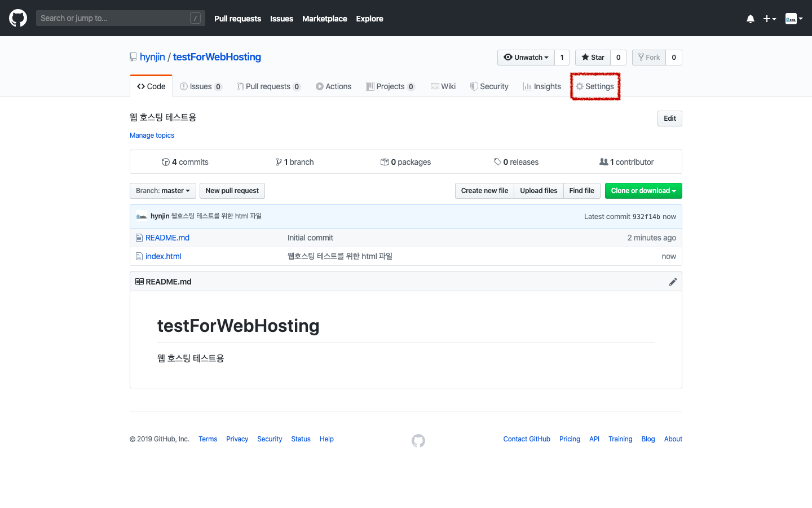Switch to the repository Pull requests tab
This screenshot has width=812, height=508.
tap(269, 86)
